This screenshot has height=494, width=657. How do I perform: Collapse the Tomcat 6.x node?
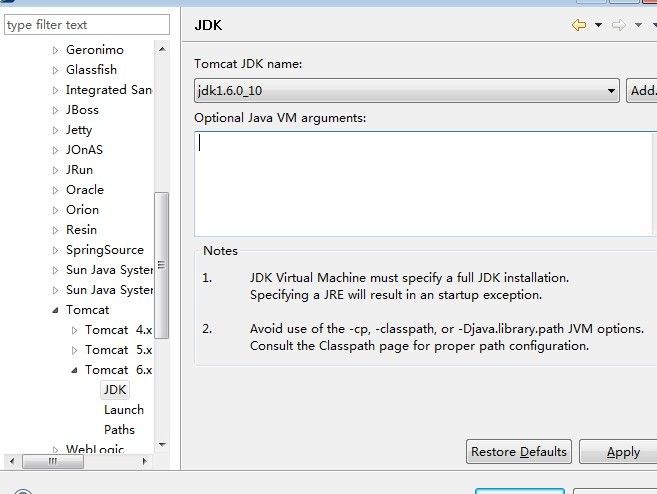(74, 370)
